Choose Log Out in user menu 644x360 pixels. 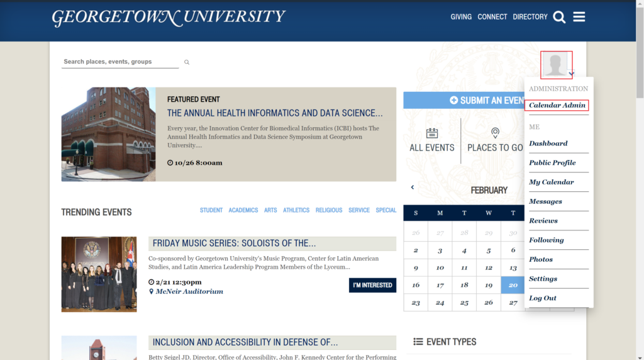point(543,298)
